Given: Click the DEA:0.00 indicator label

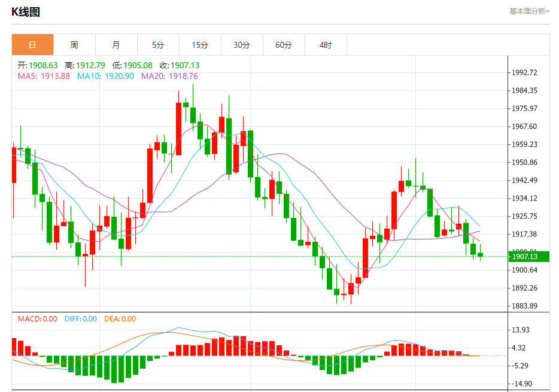Looking at the screenshot, I should click(120, 319).
